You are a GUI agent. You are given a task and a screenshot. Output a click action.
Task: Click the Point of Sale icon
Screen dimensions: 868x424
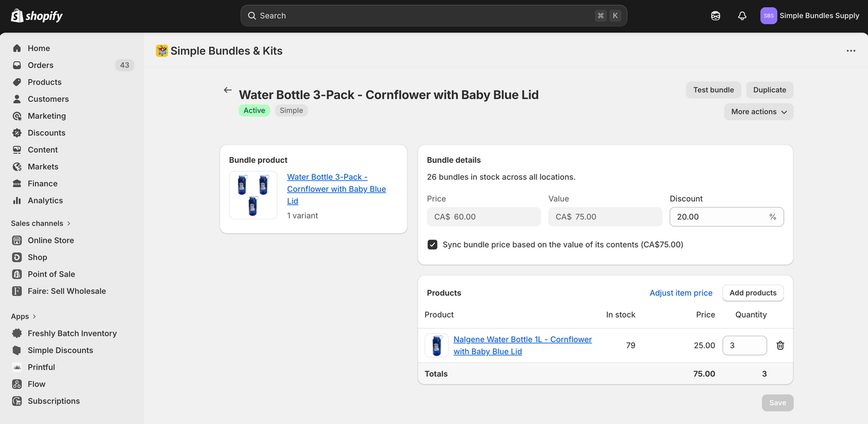17,274
